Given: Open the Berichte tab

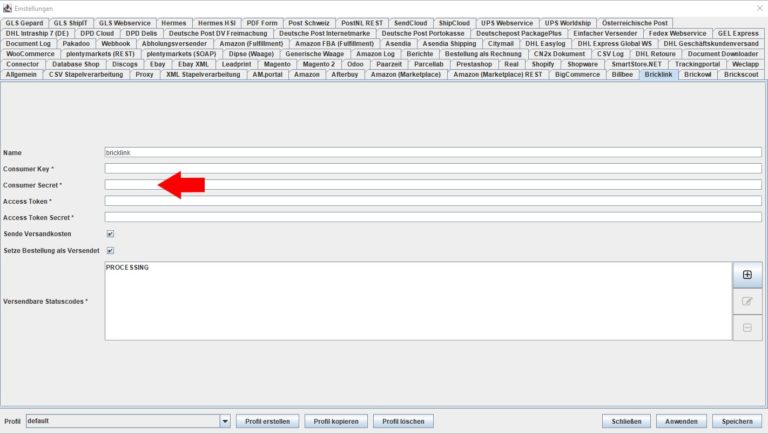Looking at the screenshot, I should click(420, 54).
